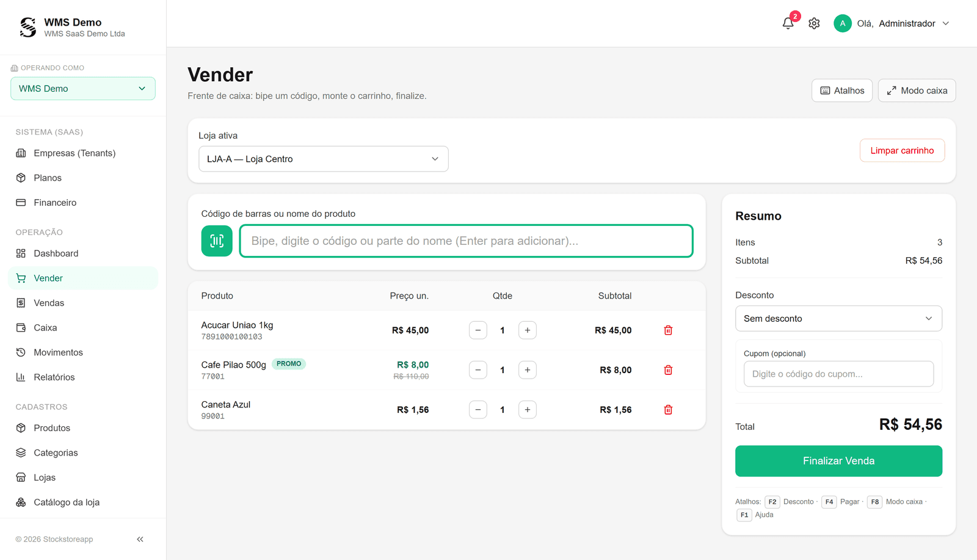Click the F4 Pagar shortcut key
Screen dimensions: 977x560
829,502
